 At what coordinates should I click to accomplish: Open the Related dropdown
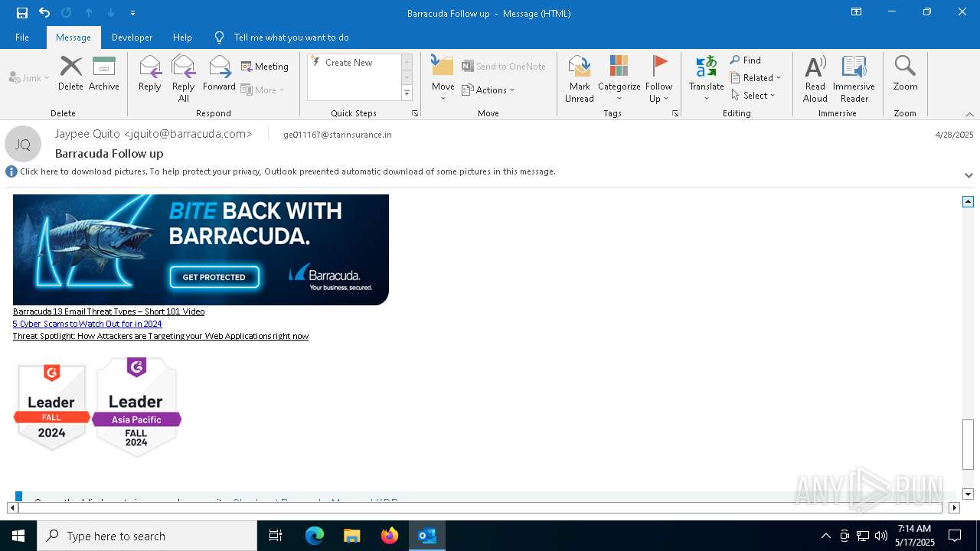(756, 78)
